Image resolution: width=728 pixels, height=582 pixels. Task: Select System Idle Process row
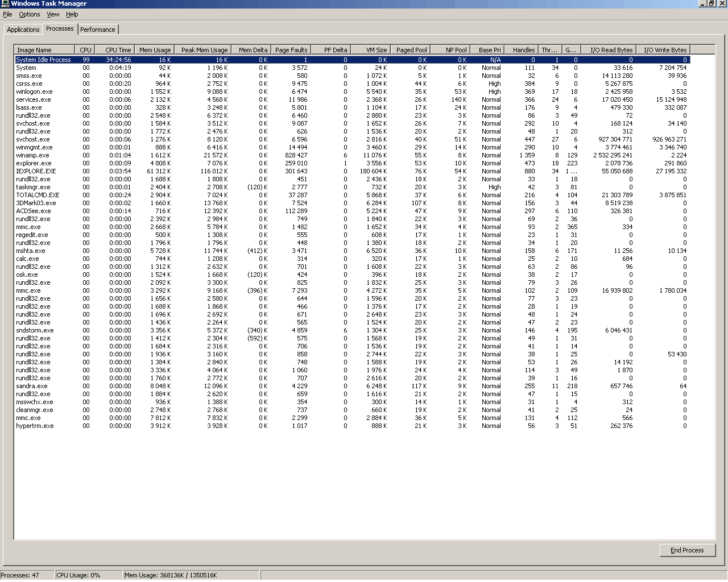coord(352,60)
